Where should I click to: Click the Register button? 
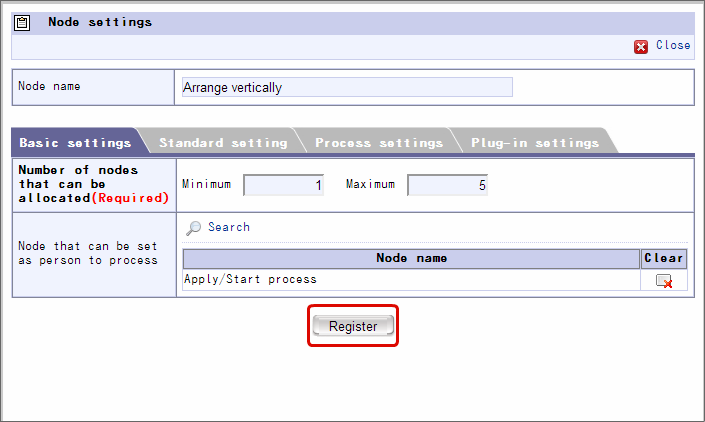pyautogui.click(x=353, y=326)
